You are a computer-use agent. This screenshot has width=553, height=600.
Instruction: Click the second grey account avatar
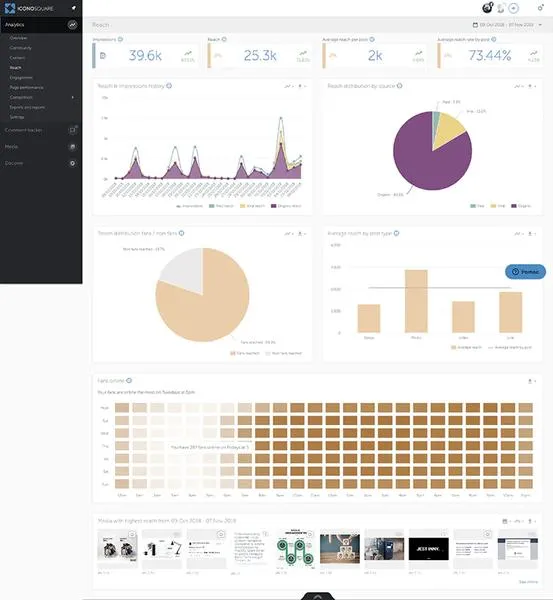click(x=501, y=8)
